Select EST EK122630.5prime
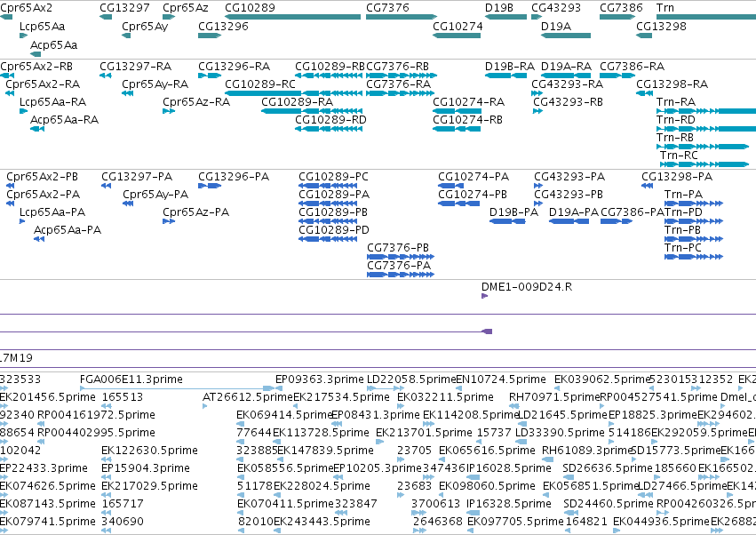Viewport: 756px width, 535px height. click(149, 451)
